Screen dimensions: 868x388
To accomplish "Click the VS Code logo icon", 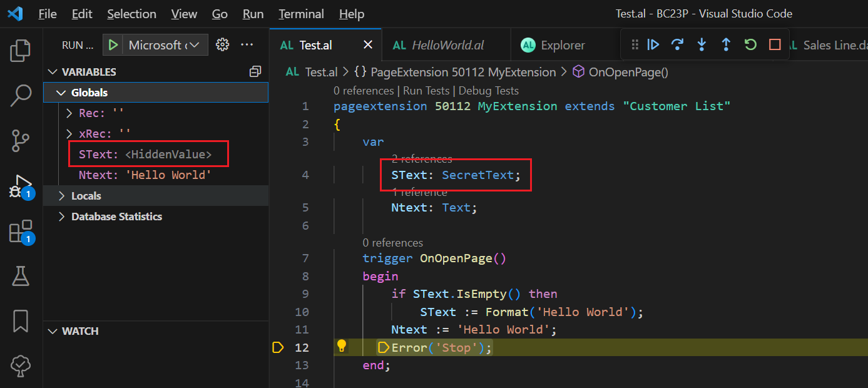I will (x=15, y=14).
